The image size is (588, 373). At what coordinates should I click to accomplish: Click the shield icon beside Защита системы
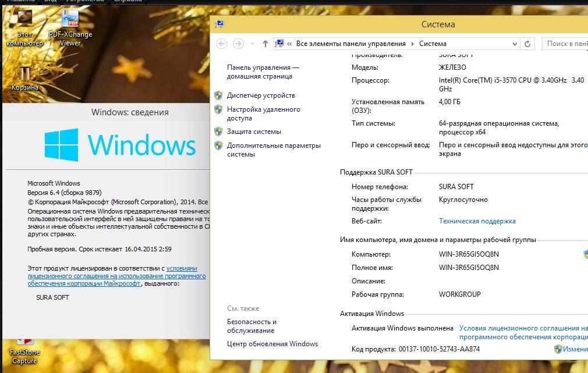218,132
